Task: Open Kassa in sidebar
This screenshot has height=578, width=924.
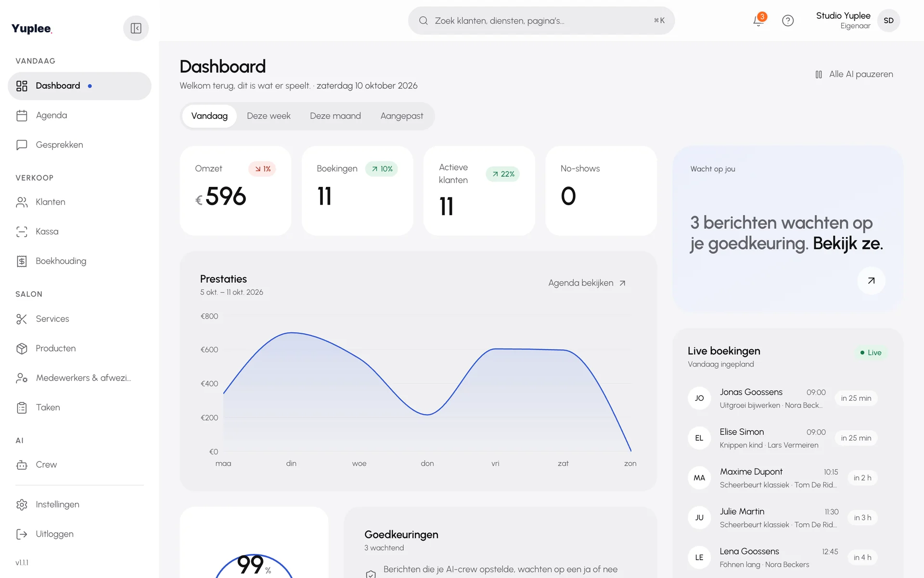Action: click(x=79, y=232)
